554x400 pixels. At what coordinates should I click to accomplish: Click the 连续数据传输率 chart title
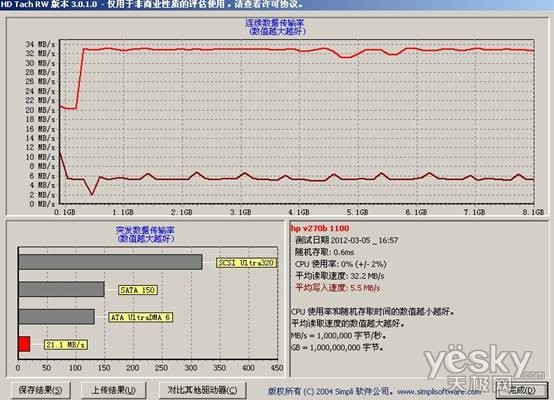(x=275, y=23)
